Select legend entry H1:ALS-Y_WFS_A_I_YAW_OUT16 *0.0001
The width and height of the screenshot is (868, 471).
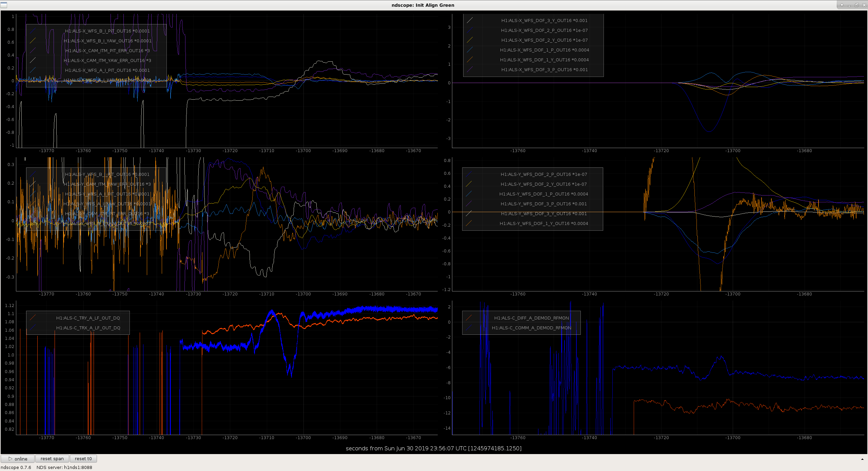[x=107, y=204]
